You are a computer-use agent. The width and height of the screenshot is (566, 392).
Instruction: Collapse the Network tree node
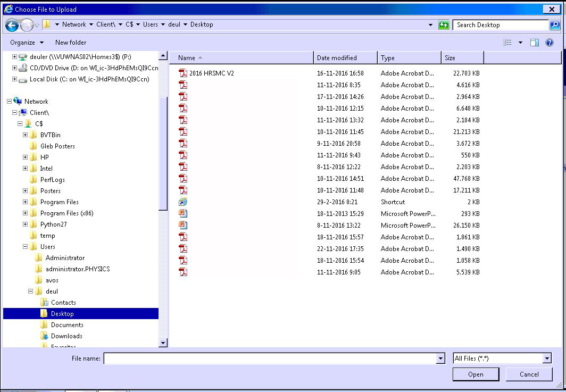click(10, 102)
